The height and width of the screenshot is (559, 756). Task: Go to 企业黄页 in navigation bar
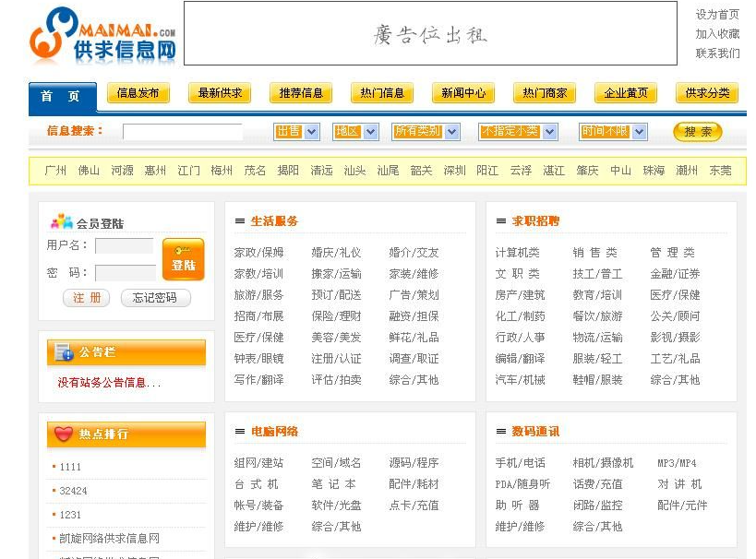point(626,93)
